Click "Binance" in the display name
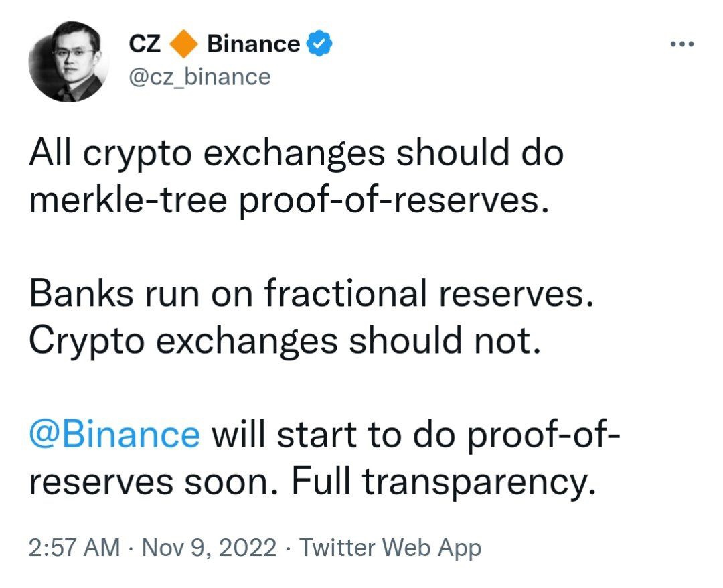The width and height of the screenshot is (723, 588). pyautogui.click(x=253, y=44)
